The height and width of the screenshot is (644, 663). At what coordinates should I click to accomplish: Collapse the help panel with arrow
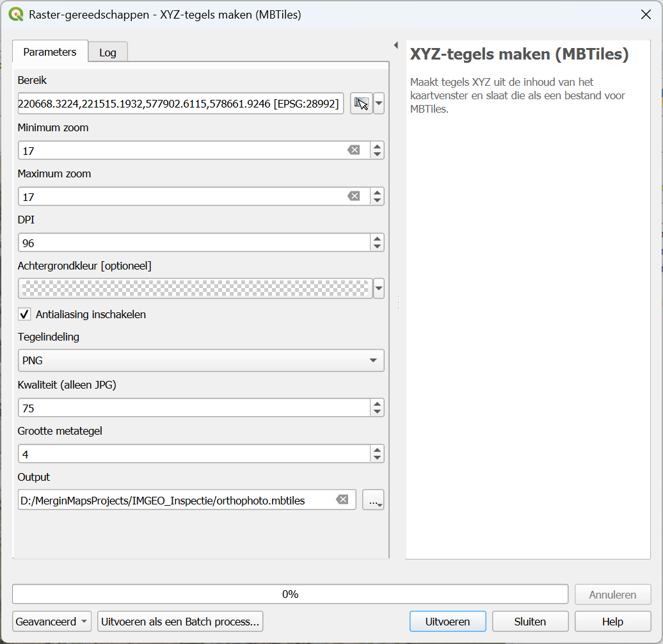coord(395,45)
